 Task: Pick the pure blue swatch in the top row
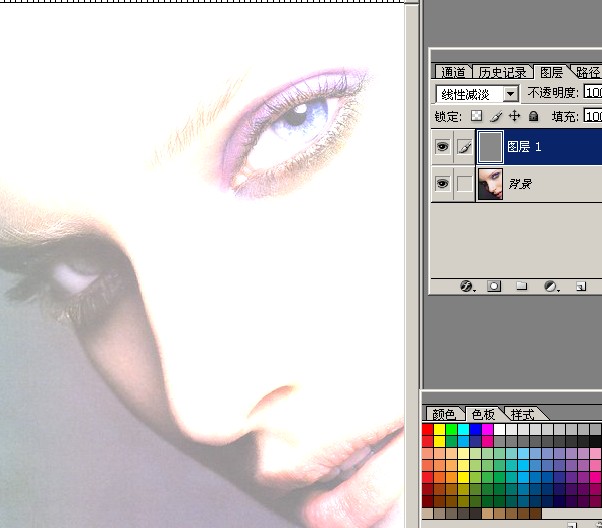[x=475, y=429]
